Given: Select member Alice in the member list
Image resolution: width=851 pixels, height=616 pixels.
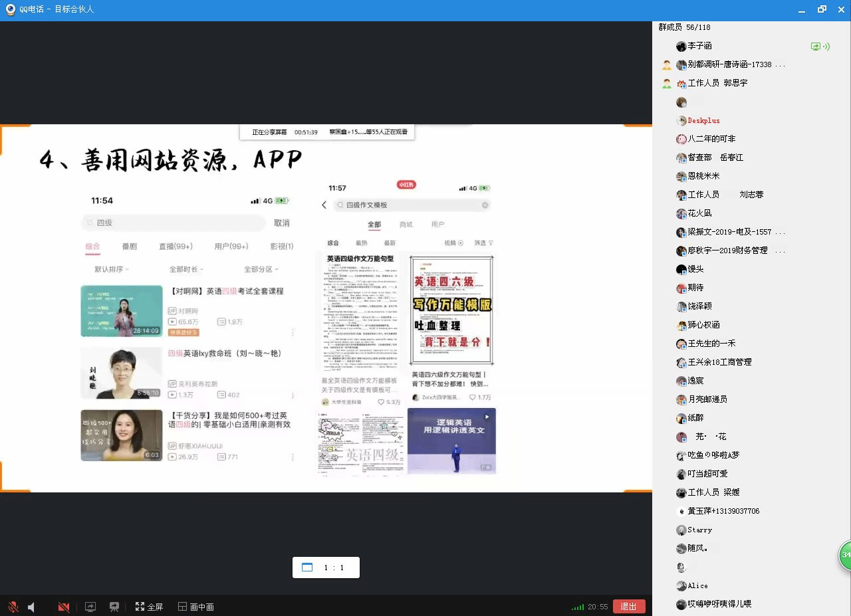Looking at the screenshot, I should (697, 586).
